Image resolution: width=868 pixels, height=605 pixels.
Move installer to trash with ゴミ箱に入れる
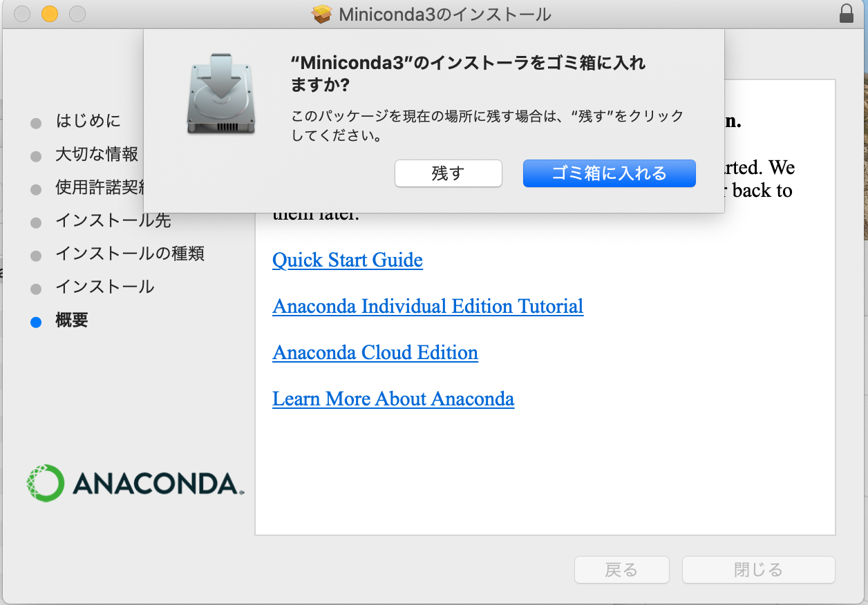[x=609, y=173]
